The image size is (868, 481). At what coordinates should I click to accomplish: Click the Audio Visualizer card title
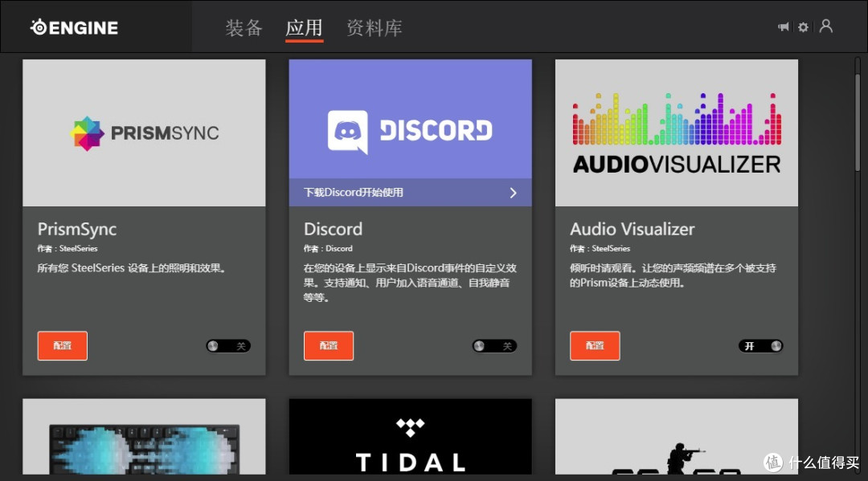click(633, 229)
